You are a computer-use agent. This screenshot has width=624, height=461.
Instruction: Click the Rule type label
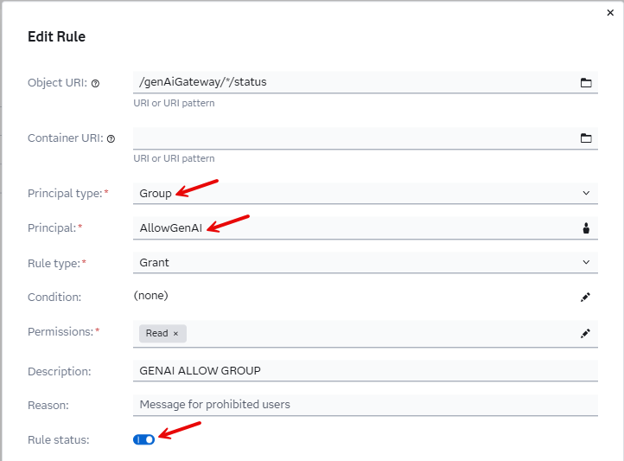pyautogui.click(x=54, y=263)
